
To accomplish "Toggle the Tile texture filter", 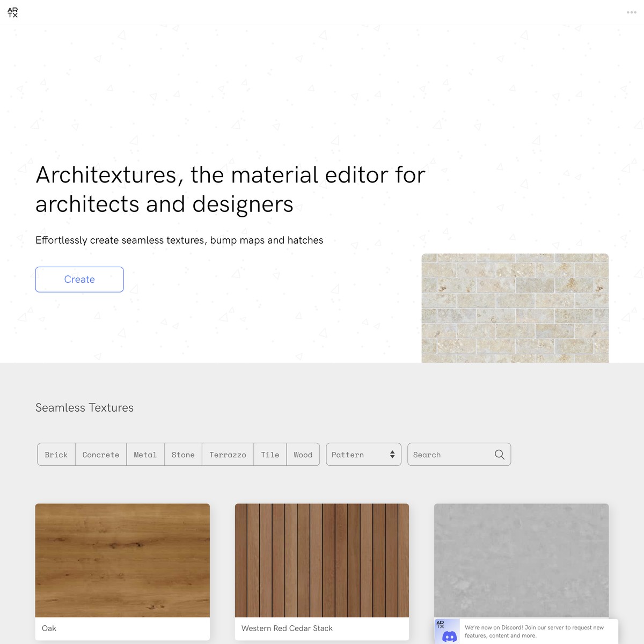I will 270,454.
